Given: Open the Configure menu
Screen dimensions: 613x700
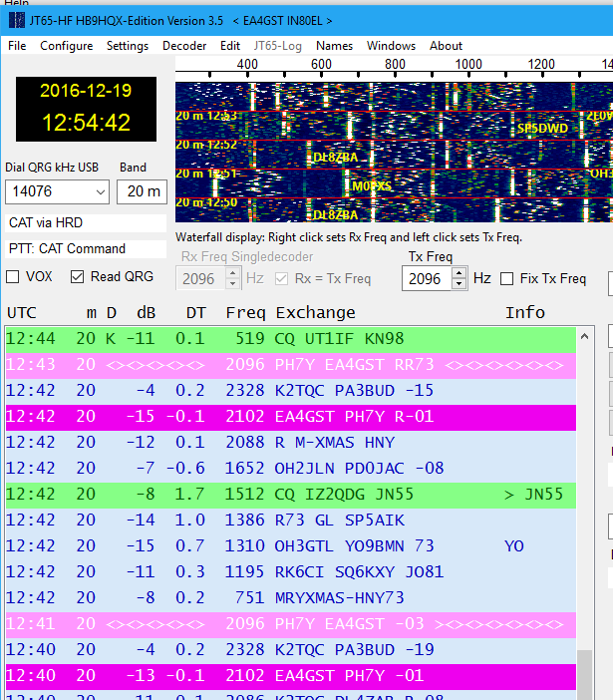Looking at the screenshot, I should pyautogui.click(x=66, y=46).
